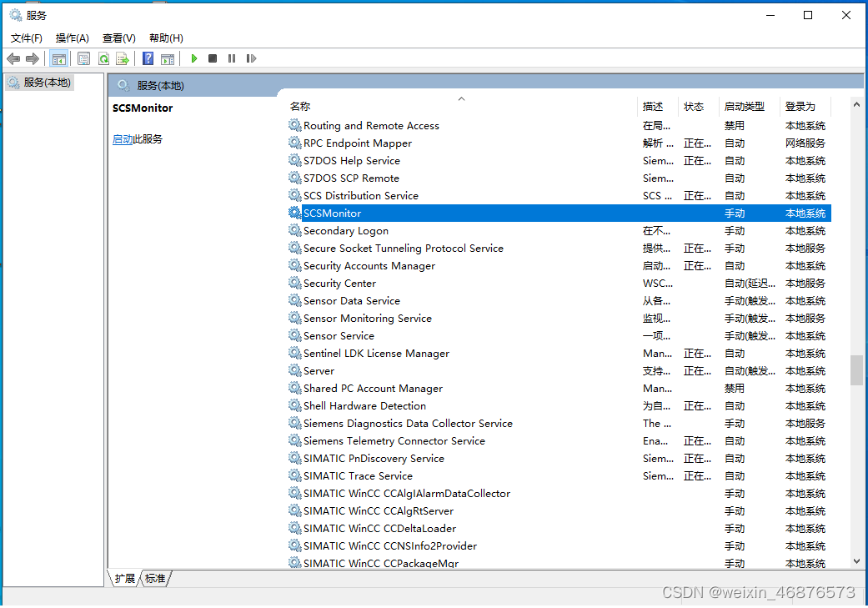Click the scrollbar up arrow
The height and width of the screenshot is (608, 868).
[856, 104]
